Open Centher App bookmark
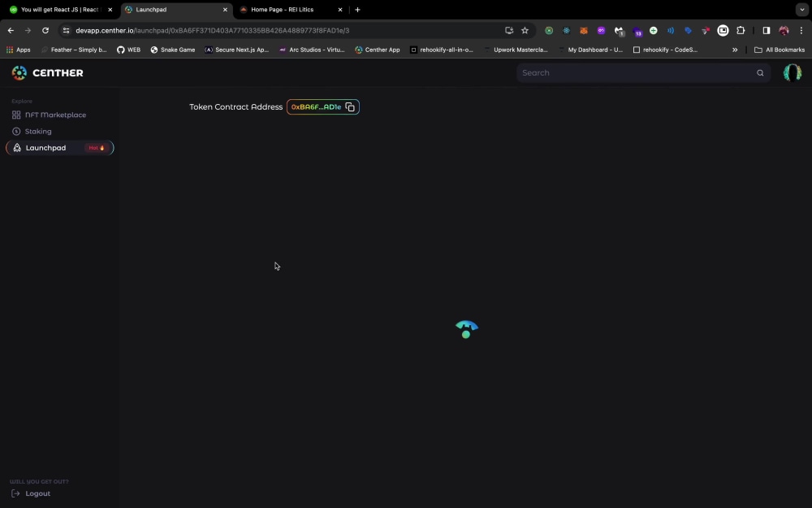812x508 pixels. 378,50
